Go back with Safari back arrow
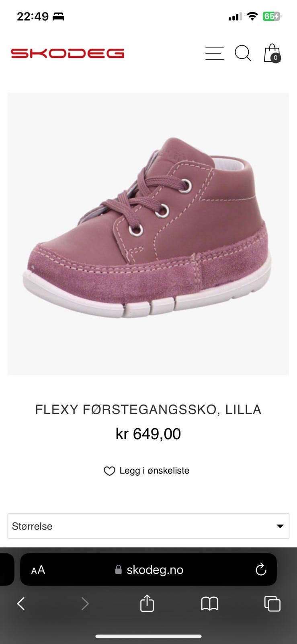 pyautogui.click(x=21, y=603)
